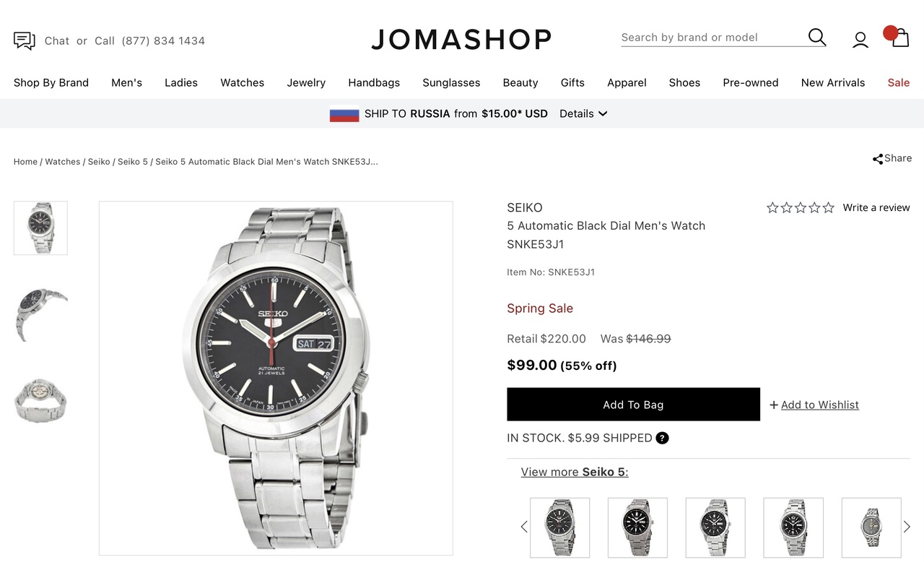Click the Share icon
Image resolution: width=924 pixels, height=565 pixels.
click(x=878, y=159)
